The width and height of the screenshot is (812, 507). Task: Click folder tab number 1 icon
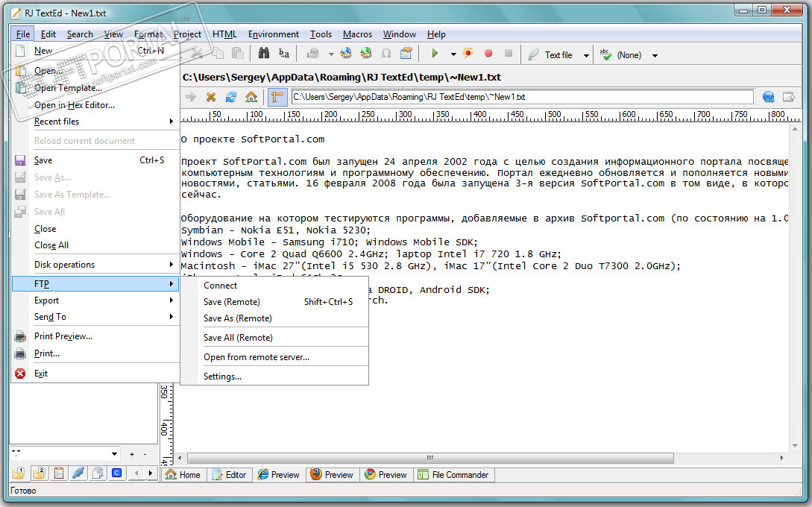point(19,473)
